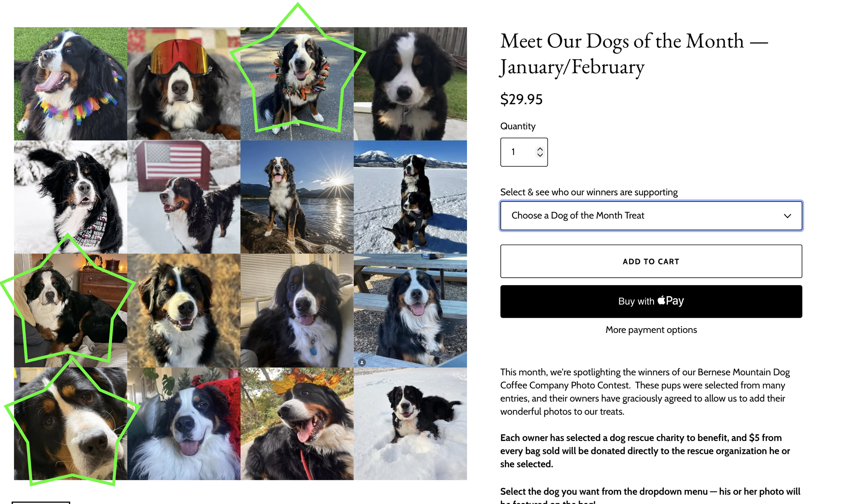Click the dog wearing red ski goggles
Screen dimensions: 851x504
click(184, 84)
